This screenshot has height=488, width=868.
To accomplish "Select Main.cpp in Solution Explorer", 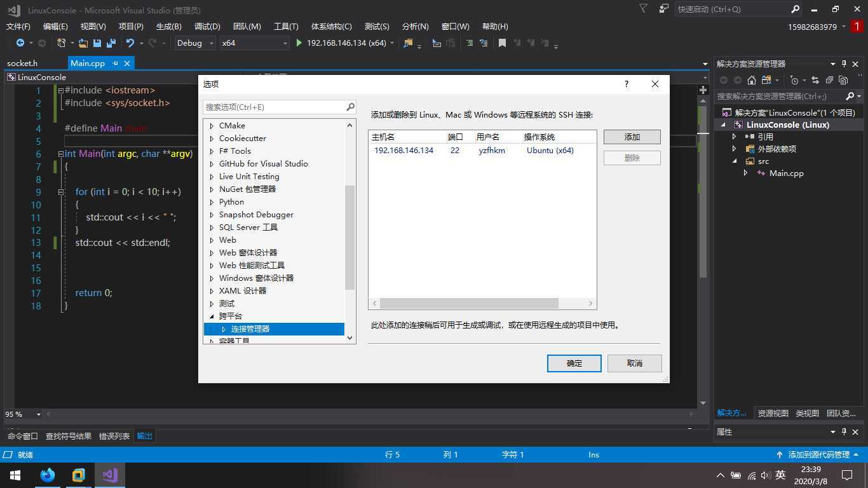I will pyautogui.click(x=786, y=173).
